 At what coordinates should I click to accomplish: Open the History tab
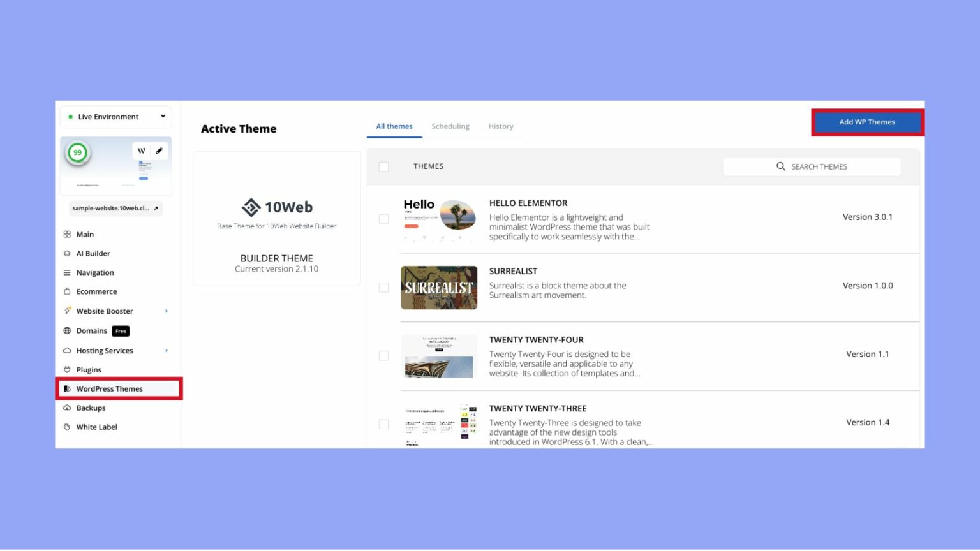click(500, 126)
